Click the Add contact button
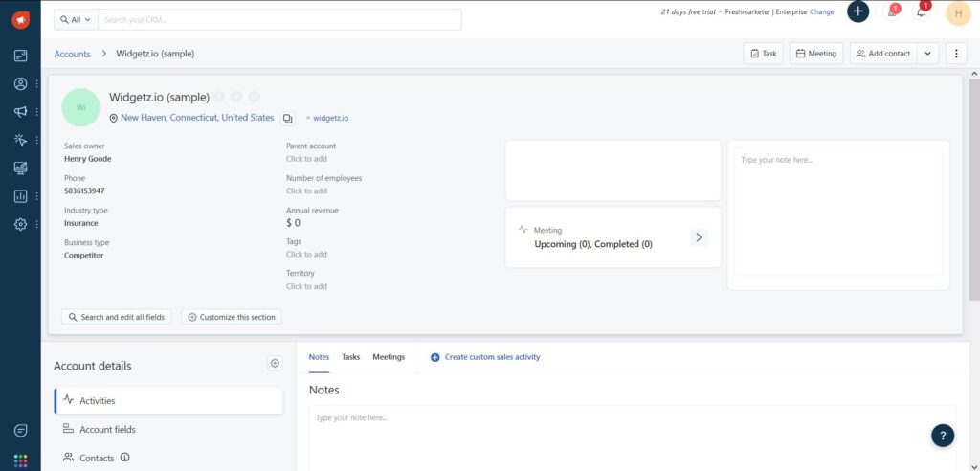The image size is (980, 471). coord(883,54)
